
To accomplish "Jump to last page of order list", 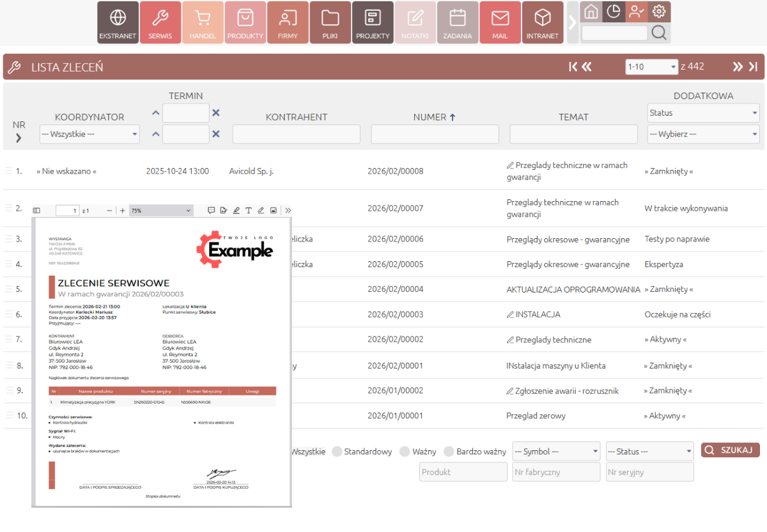I will pos(753,67).
